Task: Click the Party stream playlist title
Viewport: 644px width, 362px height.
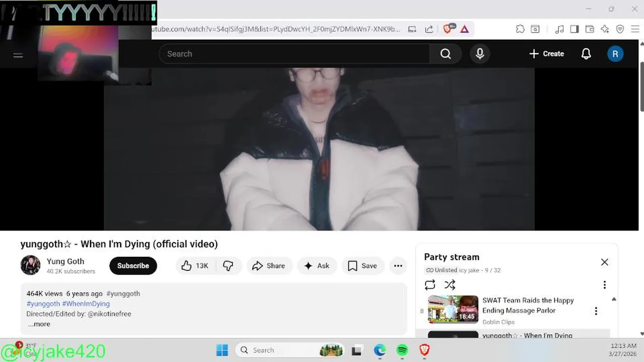Action: 452,257
